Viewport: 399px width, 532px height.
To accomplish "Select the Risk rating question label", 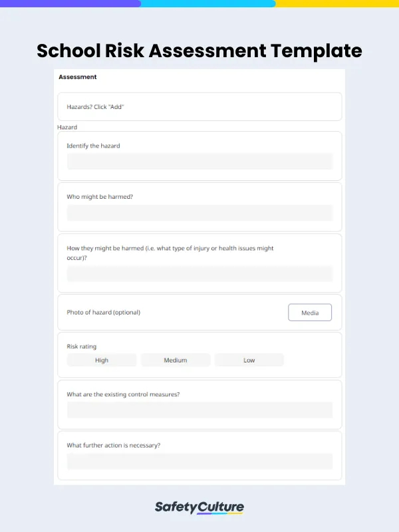I will point(82,346).
